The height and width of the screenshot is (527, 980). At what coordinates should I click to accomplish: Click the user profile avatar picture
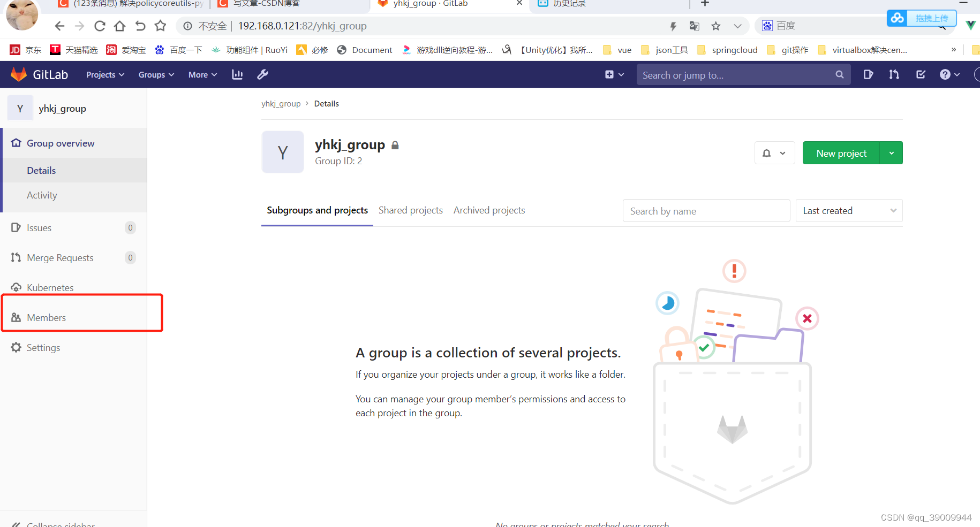[22, 14]
